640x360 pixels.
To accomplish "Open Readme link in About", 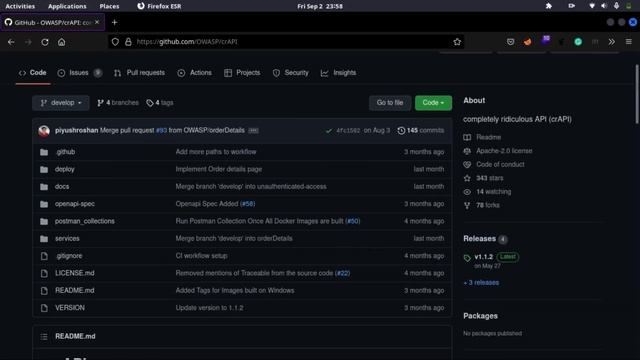I will tap(488, 138).
